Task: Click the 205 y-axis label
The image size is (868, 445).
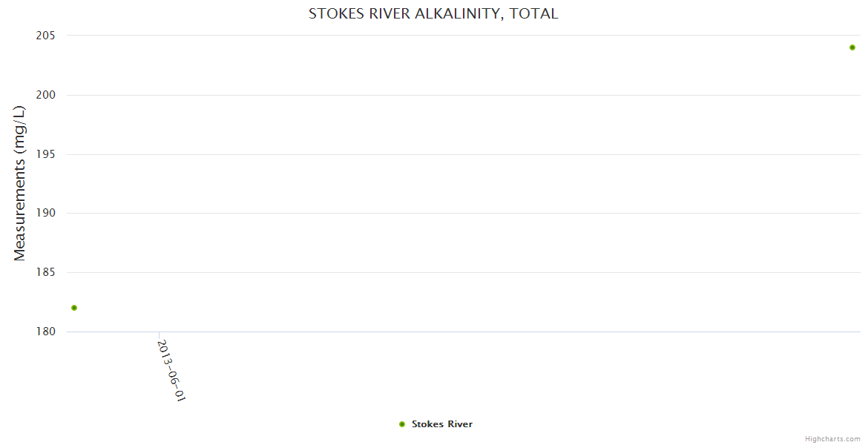Action: pos(52,36)
